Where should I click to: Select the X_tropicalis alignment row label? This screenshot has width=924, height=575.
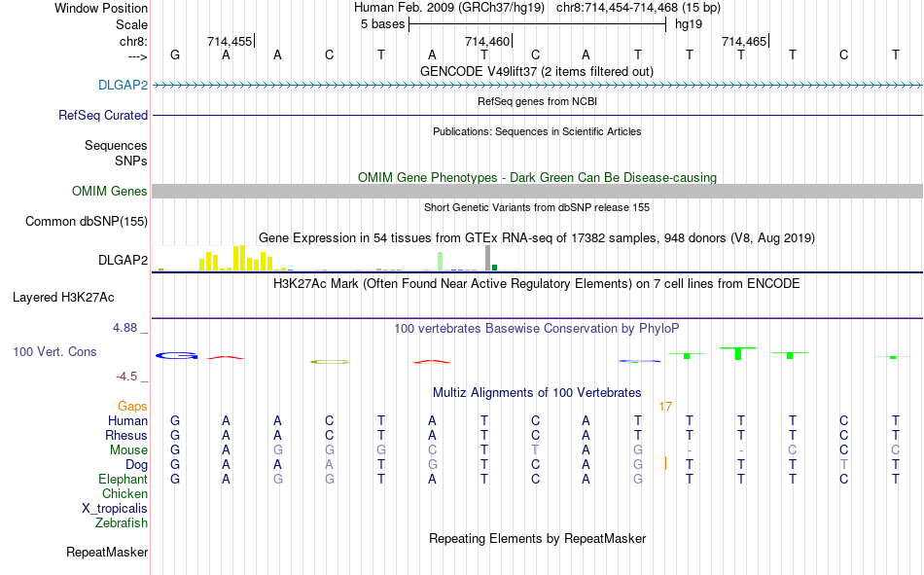pos(115,509)
